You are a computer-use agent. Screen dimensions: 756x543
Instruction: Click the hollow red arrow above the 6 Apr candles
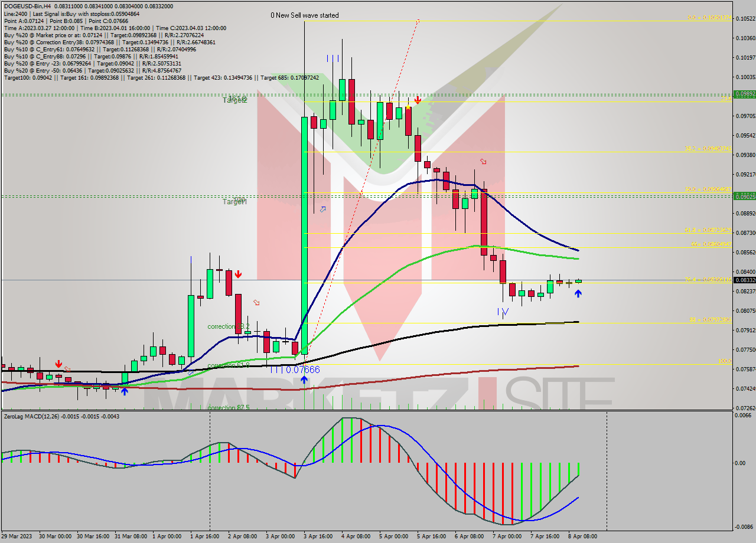[x=483, y=161]
